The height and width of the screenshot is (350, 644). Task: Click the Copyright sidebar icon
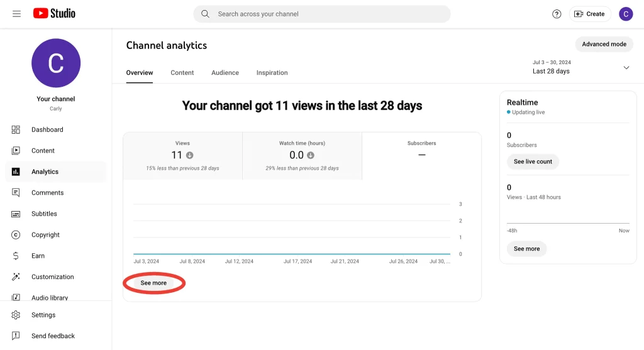click(x=16, y=235)
